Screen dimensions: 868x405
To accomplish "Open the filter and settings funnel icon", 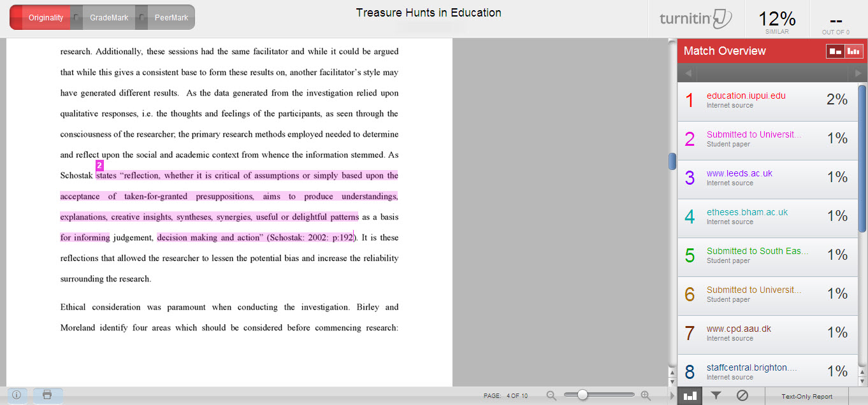I will pyautogui.click(x=716, y=395).
